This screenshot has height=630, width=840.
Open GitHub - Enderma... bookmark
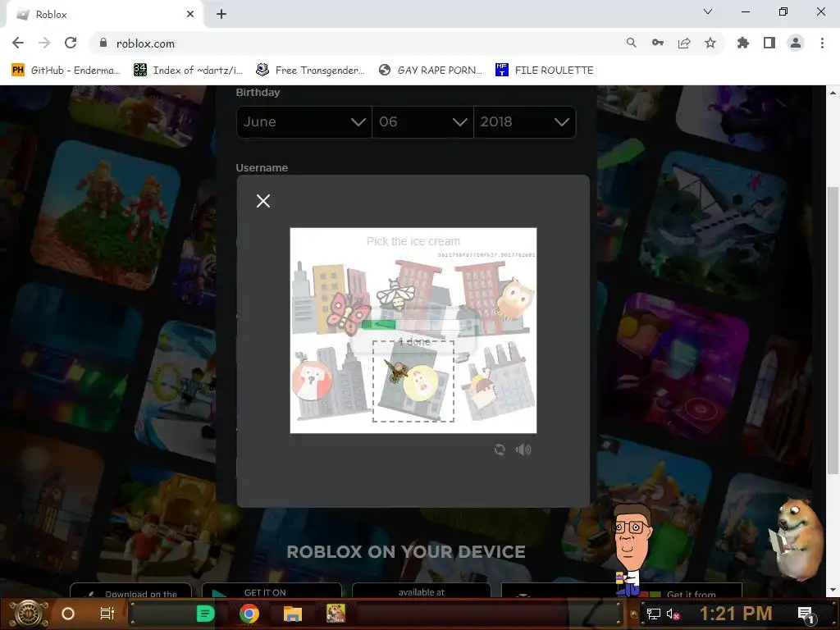[66, 70]
